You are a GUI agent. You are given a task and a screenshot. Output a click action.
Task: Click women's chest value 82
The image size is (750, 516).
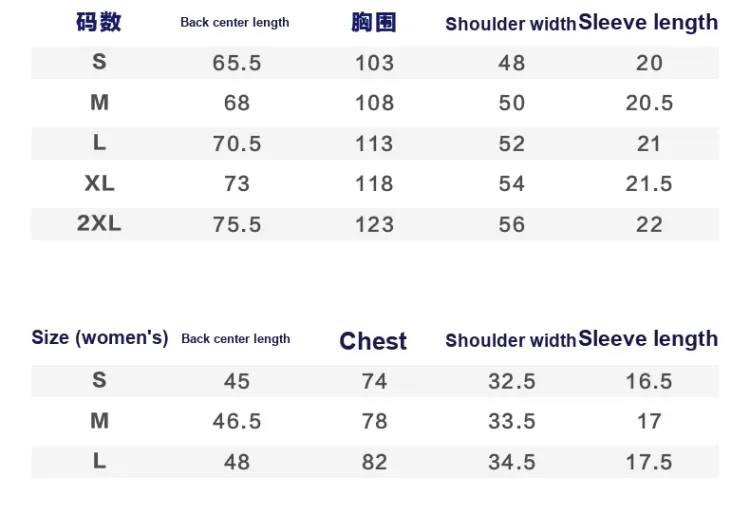pos(375,462)
